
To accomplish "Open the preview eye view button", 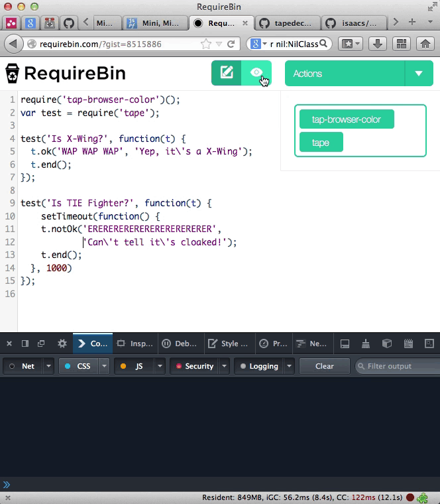I will pyautogui.click(x=256, y=73).
